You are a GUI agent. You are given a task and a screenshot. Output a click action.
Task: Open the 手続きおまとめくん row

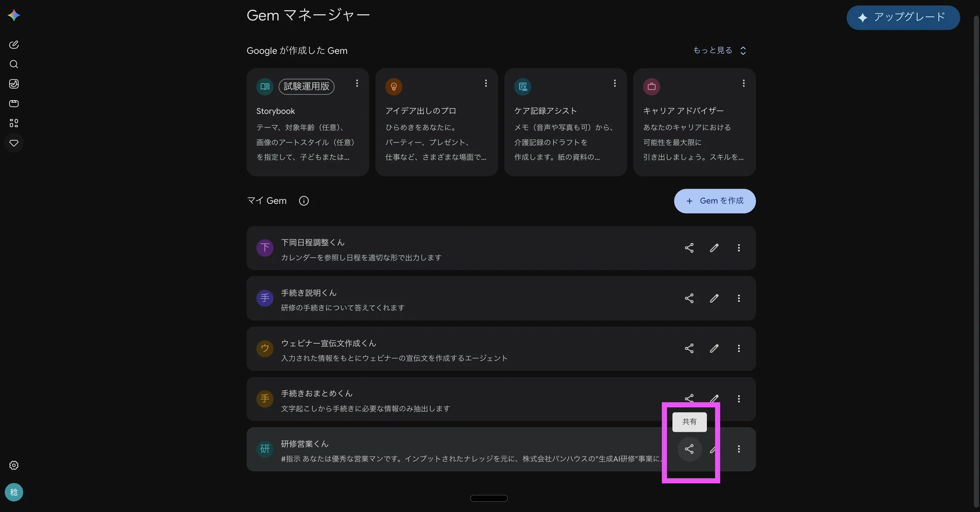click(501, 399)
